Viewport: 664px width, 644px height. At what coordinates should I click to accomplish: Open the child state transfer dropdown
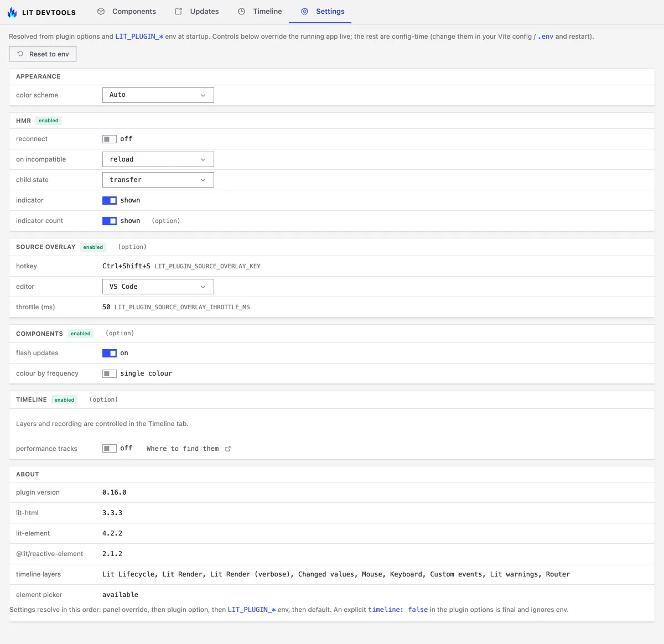pyautogui.click(x=158, y=180)
